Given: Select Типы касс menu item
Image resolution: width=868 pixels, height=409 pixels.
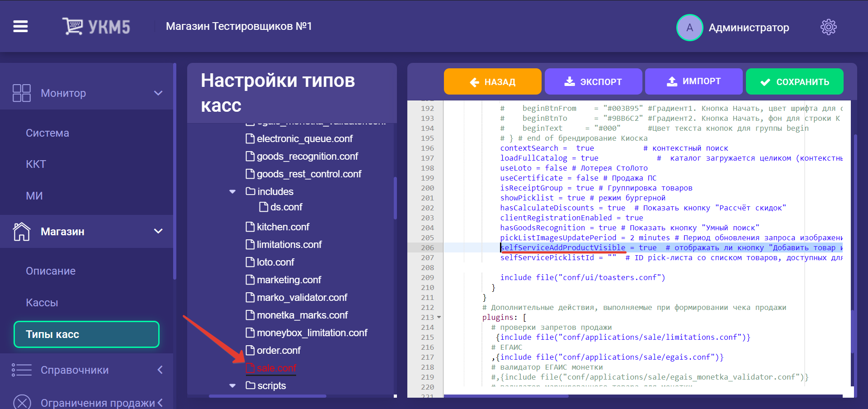Looking at the screenshot, I should 86,334.
